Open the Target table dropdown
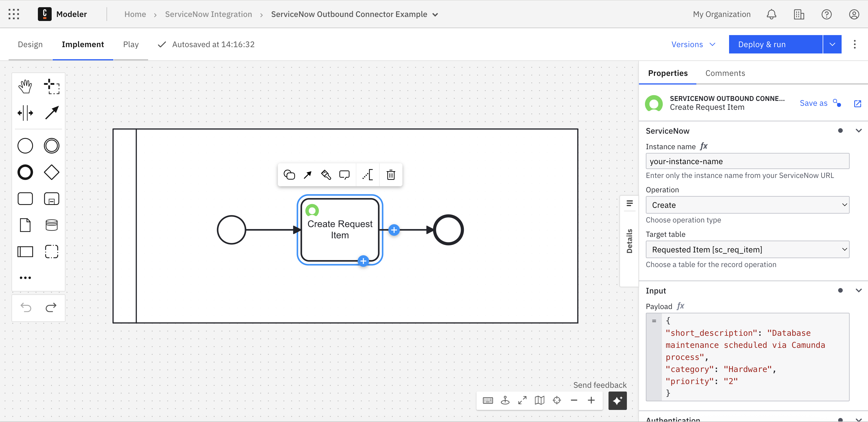The image size is (868, 422). click(x=747, y=250)
